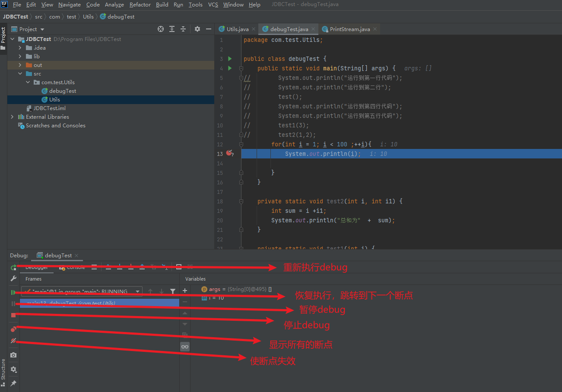Collapse the src folder

click(20, 73)
